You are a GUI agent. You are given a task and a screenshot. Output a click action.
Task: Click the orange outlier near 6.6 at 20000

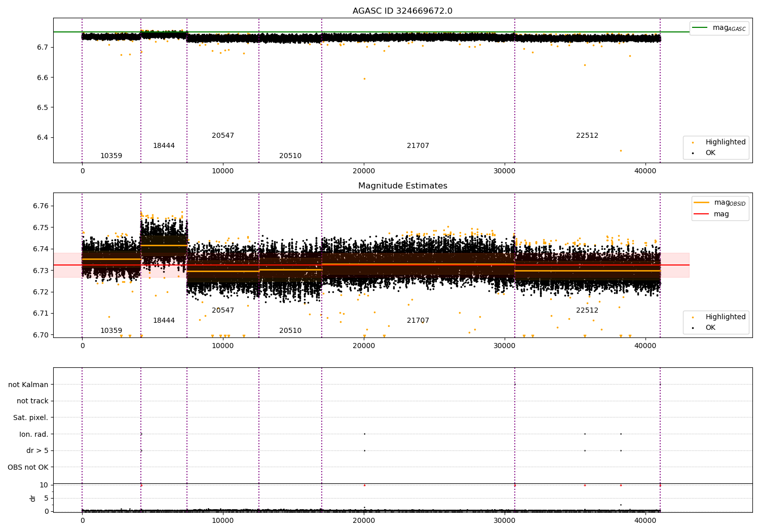(x=364, y=79)
